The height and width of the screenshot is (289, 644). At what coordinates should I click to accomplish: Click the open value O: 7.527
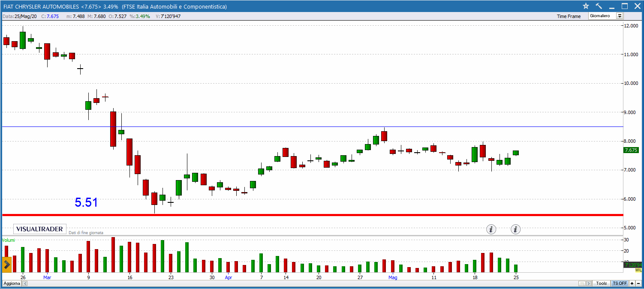coord(117,16)
